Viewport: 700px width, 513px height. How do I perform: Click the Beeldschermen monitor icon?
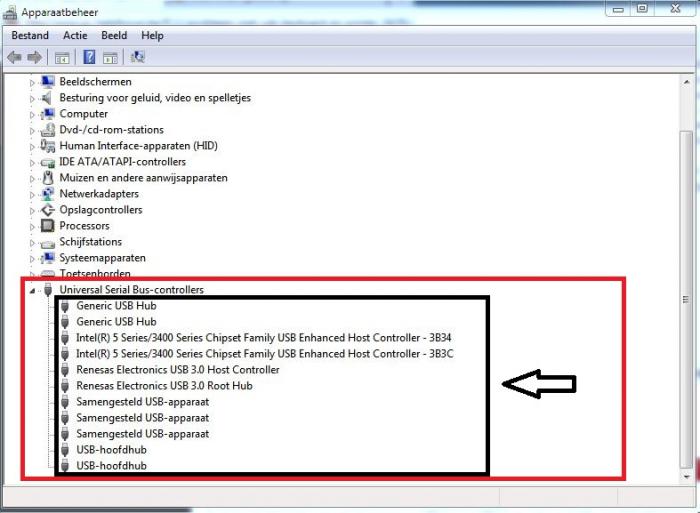[x=47, y=82]
